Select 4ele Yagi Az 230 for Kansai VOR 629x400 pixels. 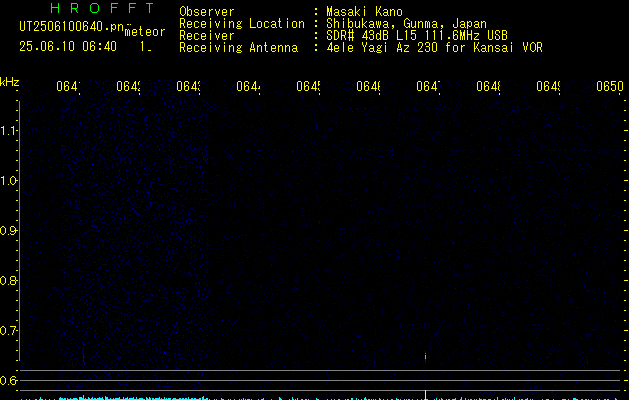(x=434, y=47)
